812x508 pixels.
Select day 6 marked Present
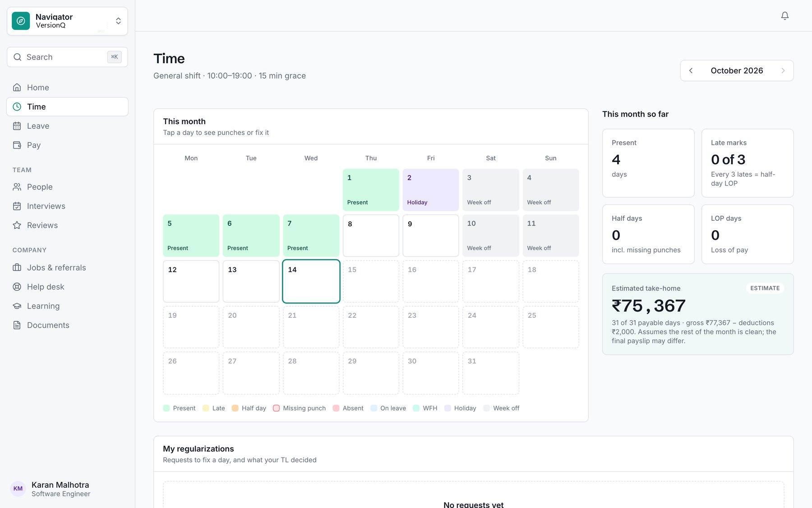251,236
